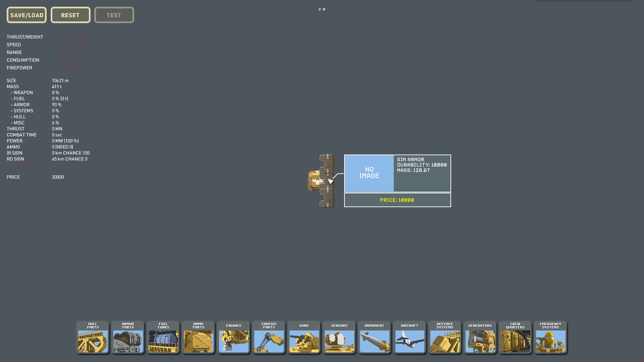
Task: Click the No Image part thumbnail
Action: tap(369, 173)
